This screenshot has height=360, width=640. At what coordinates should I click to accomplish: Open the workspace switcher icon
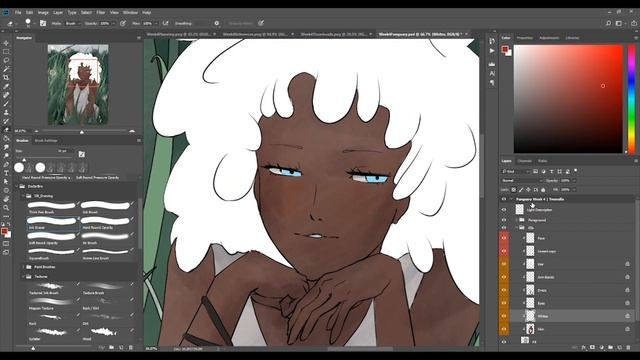pos(619,23)
